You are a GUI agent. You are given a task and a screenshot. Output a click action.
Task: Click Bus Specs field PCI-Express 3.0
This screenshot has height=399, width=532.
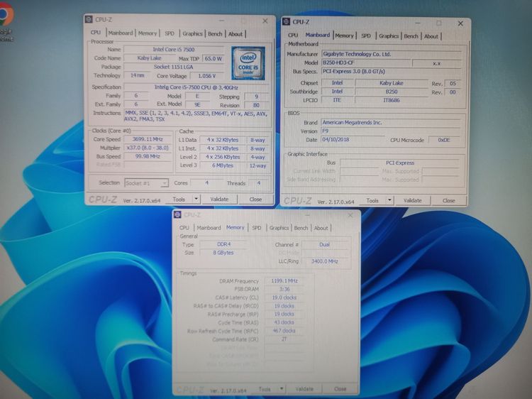[391, 71]
